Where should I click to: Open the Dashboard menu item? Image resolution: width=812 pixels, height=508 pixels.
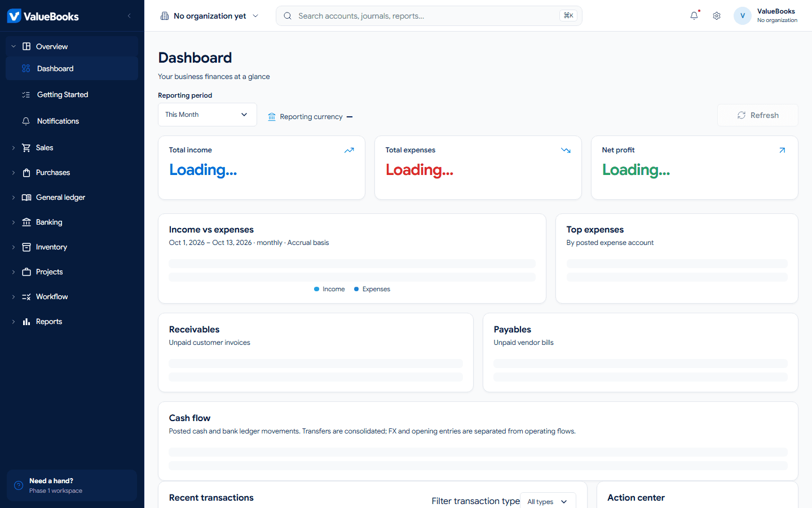[x=72, y=68]
